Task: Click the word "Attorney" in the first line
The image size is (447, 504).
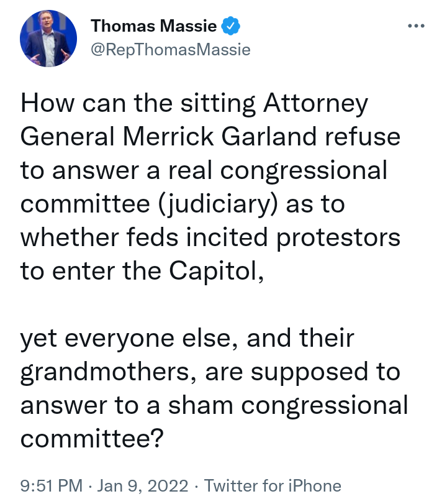Action: 315,104
